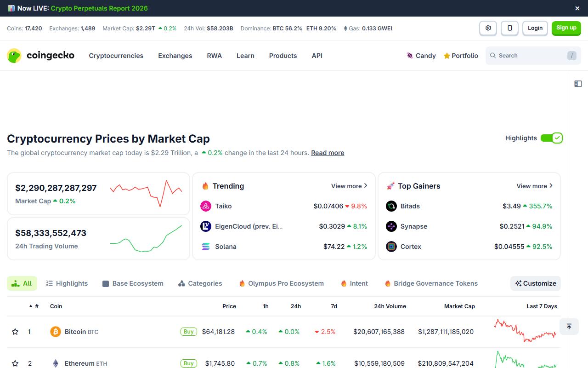Click the Now LIVE chart emoji icon
This screenshot has height=368, width=588.
tap(11, 8)
